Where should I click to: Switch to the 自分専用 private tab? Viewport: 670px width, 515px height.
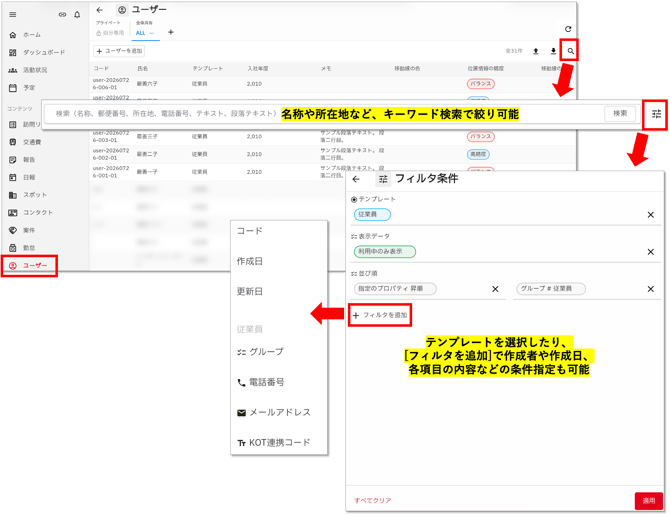pyautogui.click(x=110, y=33)
